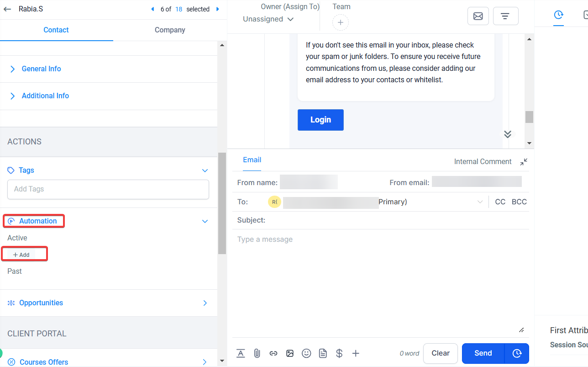Collapse the Tags section chevron
Screen dimensions: 588x367
205,170
